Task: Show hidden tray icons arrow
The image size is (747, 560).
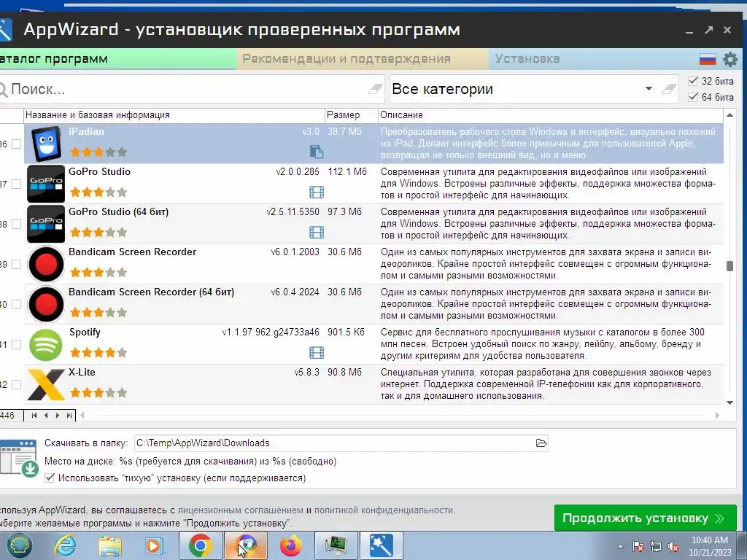Action: pos(620,546)
